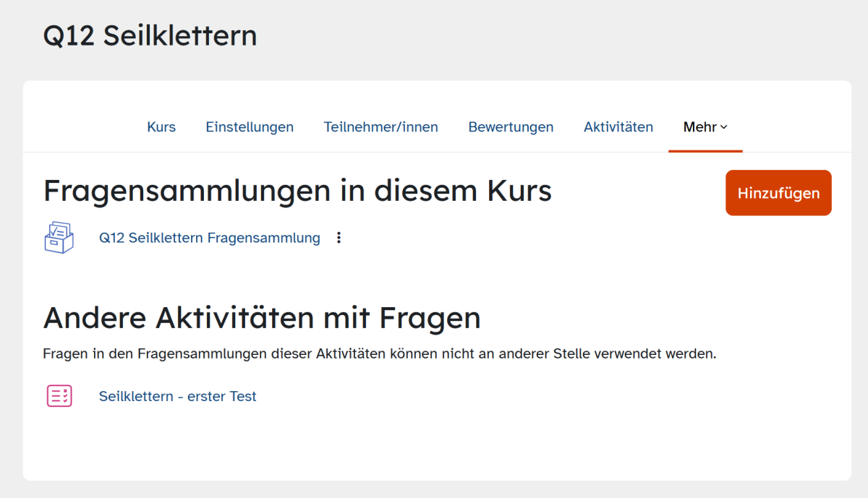This screenshot has height=498, width=868.
Task: Click the Q12 Seilklettern page title
Action: [x=150, y=35]
